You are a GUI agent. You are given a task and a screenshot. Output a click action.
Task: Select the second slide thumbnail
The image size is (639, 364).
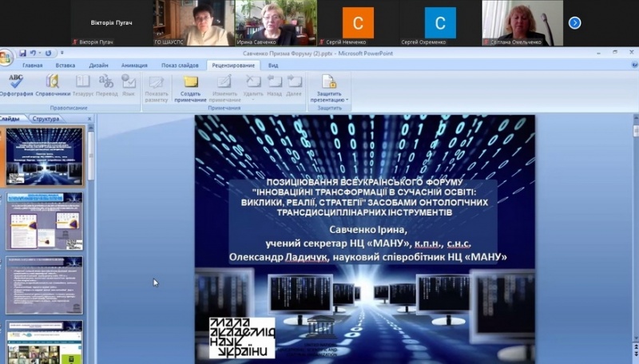[44, 221]
